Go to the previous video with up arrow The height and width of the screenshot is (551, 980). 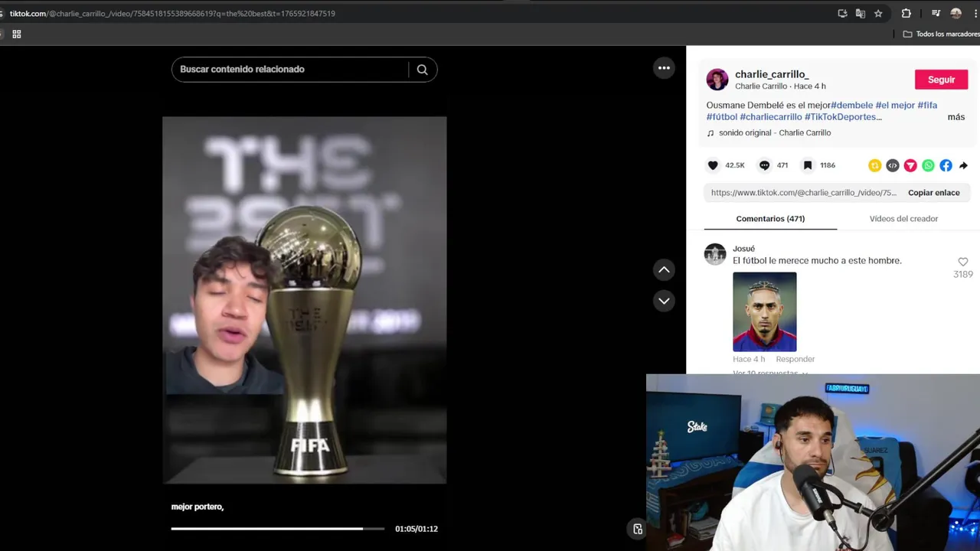664,269
